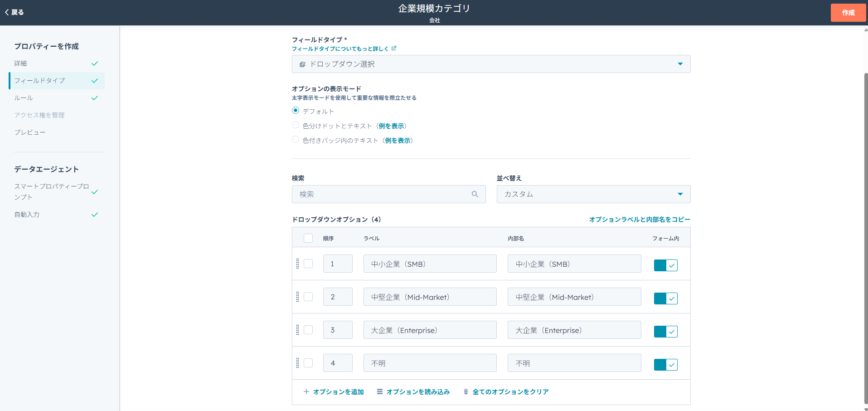The image size is (868, 411).
Task: Click the list icon beside オプションを読み込み
Action: (x=379, y=391)
